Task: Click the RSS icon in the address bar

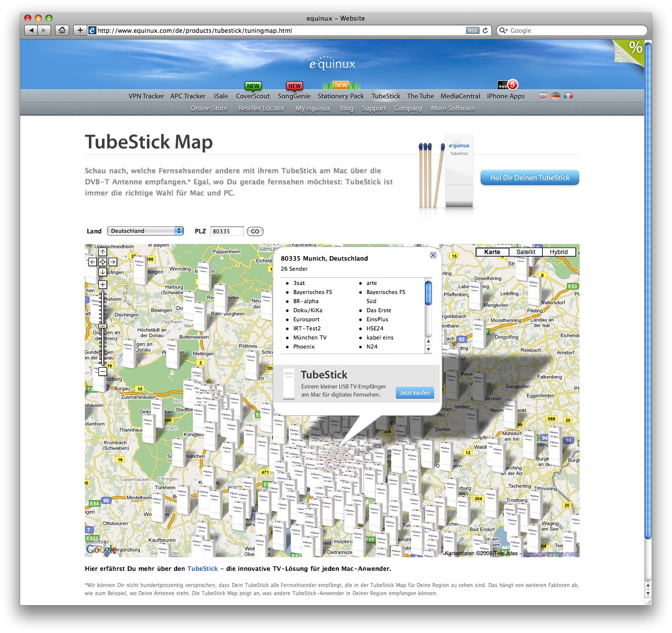Action: 473,30
